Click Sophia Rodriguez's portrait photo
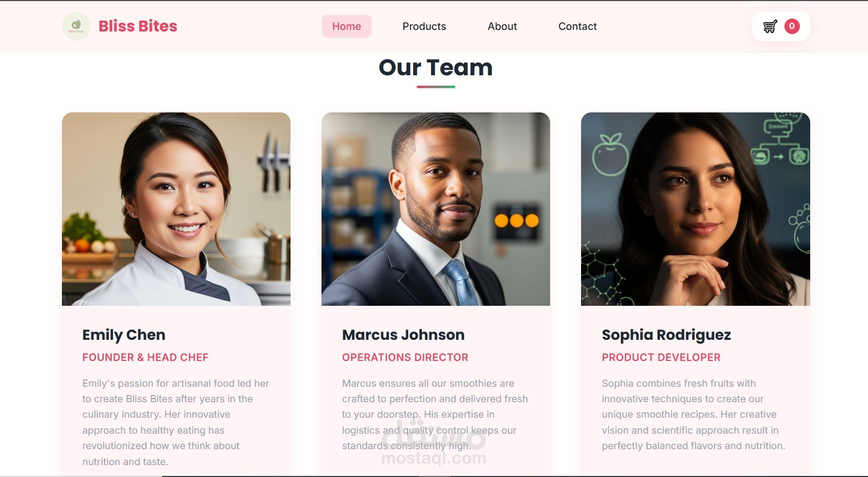 [x=696, y=209]
